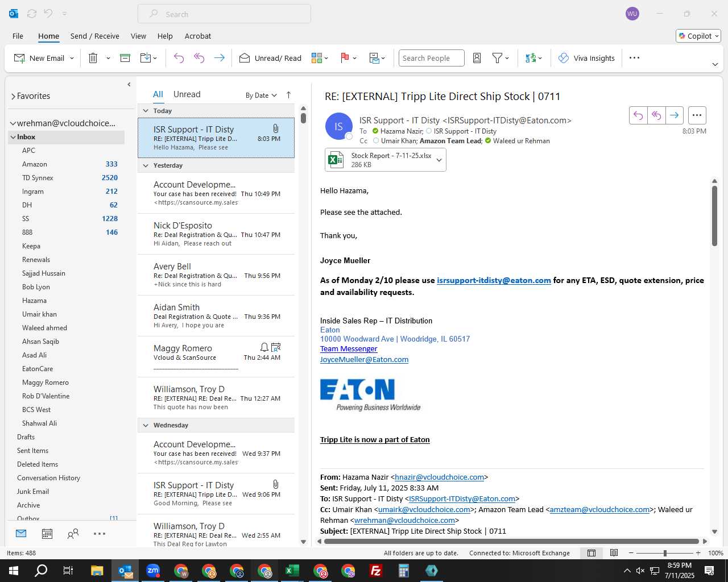
Task: Open isrsupport-itdisty@eaton.com link in message body
Action: (x=494, y=280)
